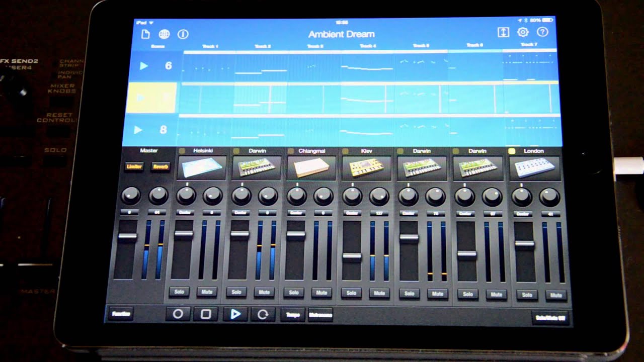Solo the Chiangmai track
The image size is (644, 362).
click(294, 292)
